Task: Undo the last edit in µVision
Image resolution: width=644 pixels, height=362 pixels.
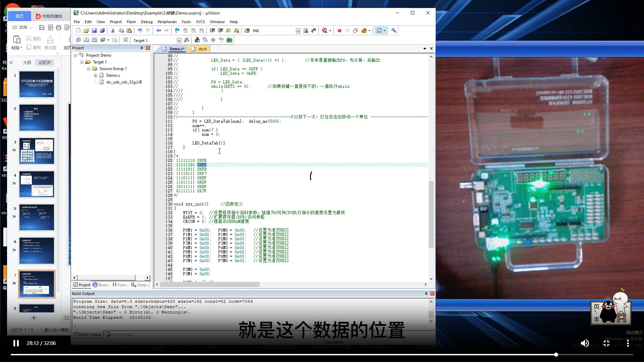Action: [140, 31]
